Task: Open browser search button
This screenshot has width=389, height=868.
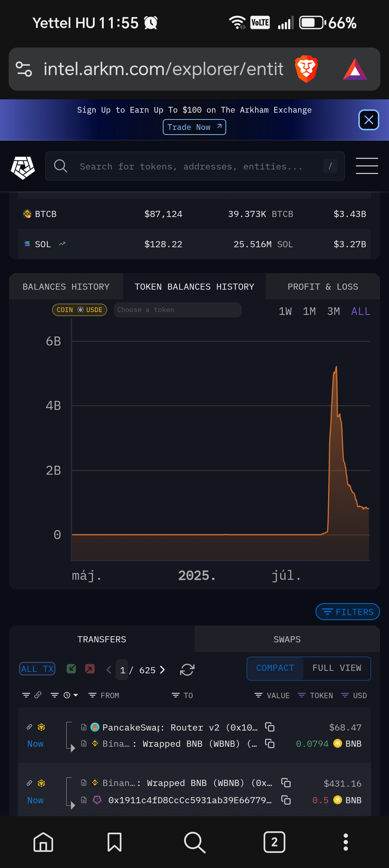Action: tap(194, 842)
